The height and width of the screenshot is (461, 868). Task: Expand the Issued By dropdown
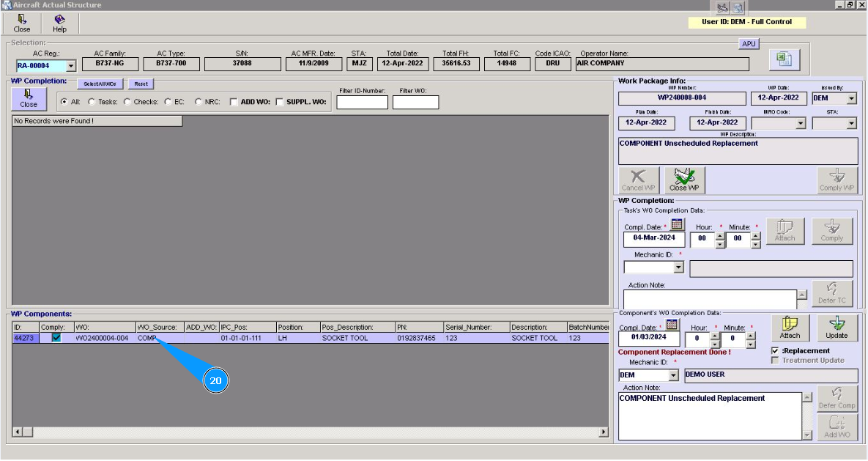tap(851, 98)
